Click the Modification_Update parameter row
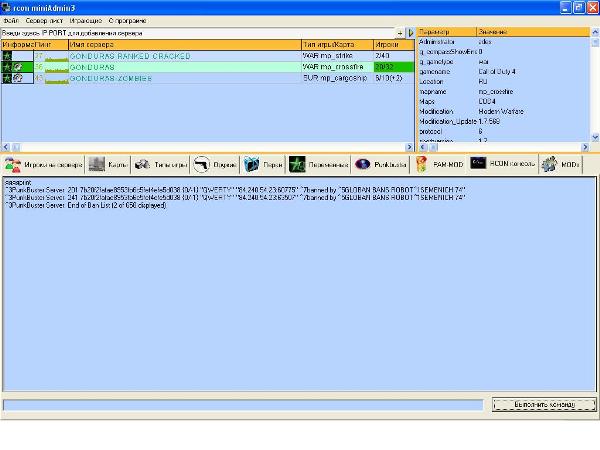Image resolution: width=600 pixels, height=450 pixels. click(x=503, y=121)
